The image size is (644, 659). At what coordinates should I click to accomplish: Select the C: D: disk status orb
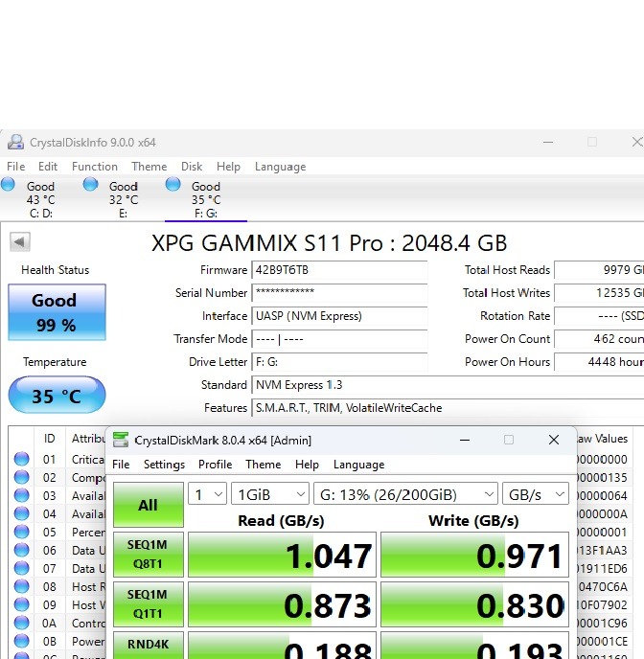click(8, 185)
